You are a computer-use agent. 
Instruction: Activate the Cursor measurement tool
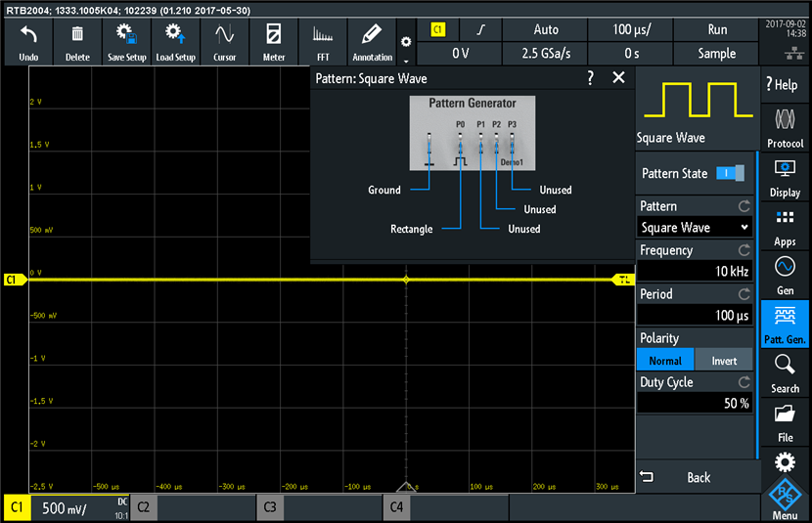coord(224,42)
